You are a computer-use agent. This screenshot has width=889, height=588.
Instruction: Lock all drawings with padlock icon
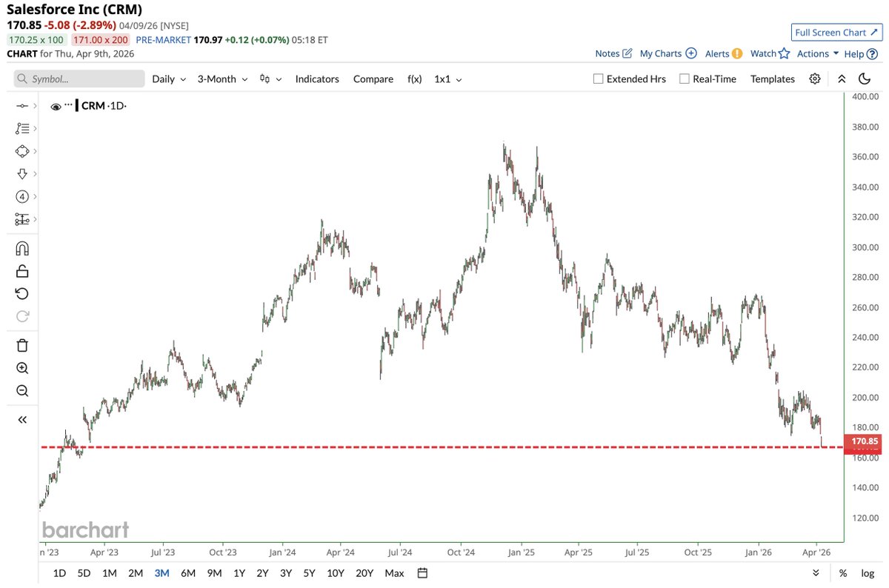(x=21, y=271)
